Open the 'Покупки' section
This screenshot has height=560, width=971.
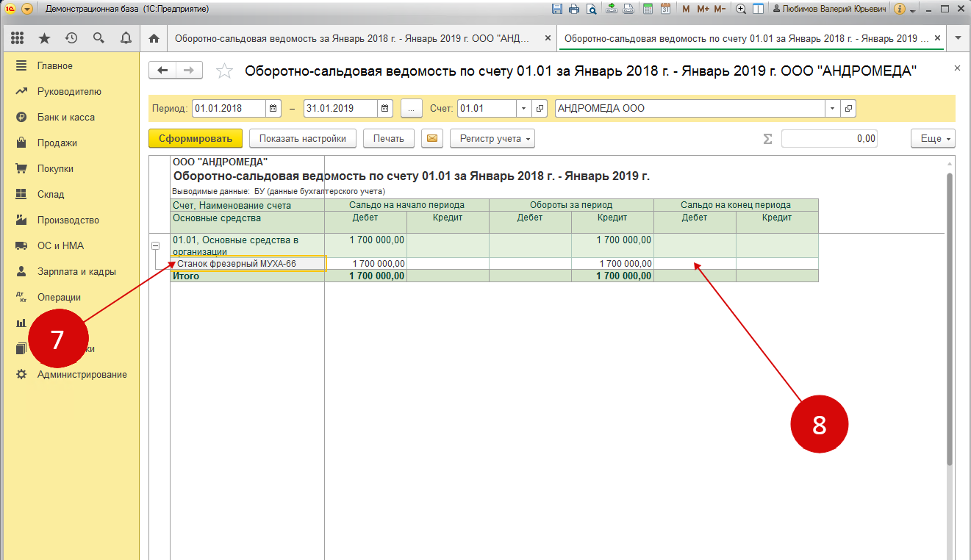[56, 168]
